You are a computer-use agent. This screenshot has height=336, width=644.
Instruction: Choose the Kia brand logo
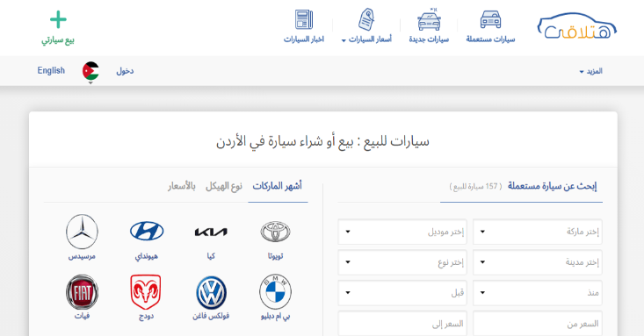211,232
